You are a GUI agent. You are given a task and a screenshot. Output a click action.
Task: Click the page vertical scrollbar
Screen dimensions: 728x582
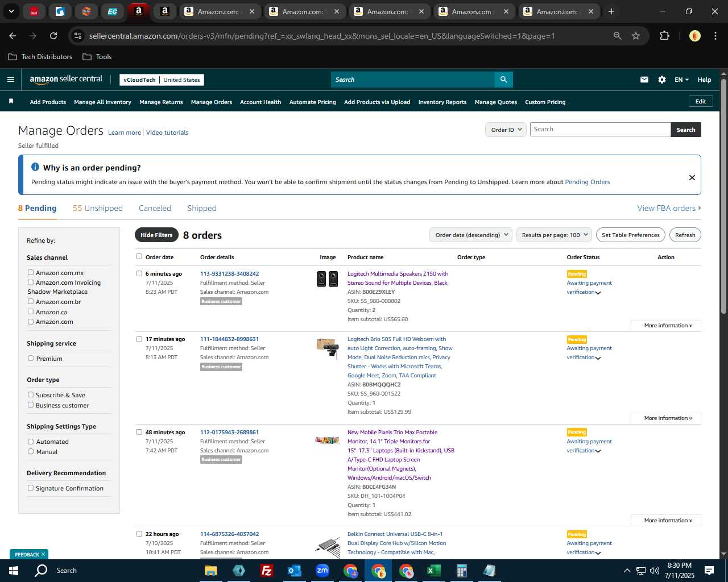pyautogui.click(x=723, y=196)
